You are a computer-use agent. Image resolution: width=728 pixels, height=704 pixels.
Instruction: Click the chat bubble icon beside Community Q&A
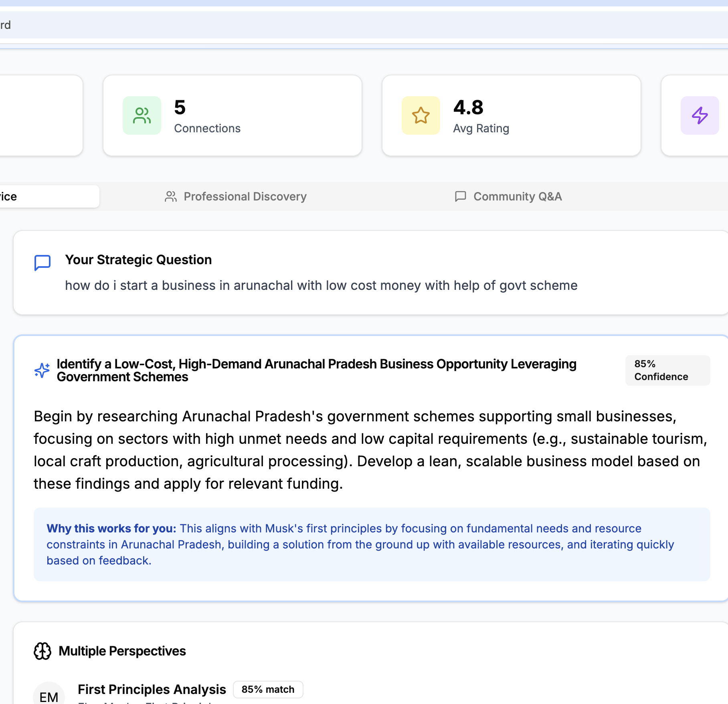pyautogui.click(x=461, y=196)
